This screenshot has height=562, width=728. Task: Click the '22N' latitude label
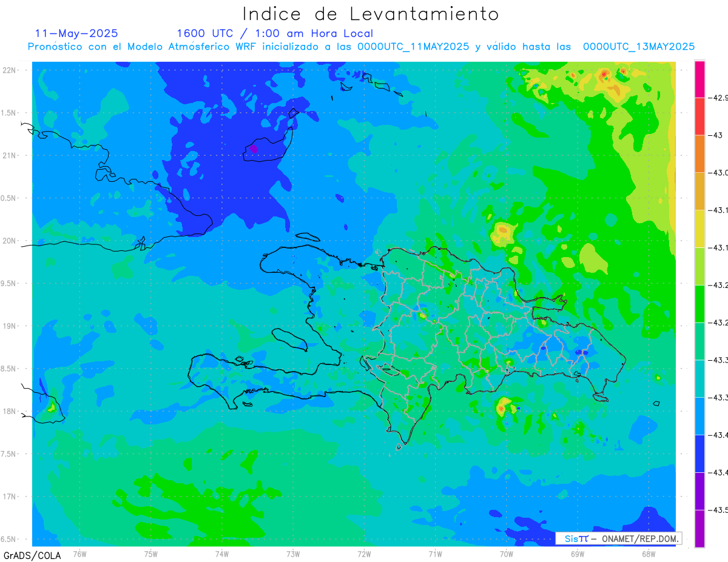point(10,70)
